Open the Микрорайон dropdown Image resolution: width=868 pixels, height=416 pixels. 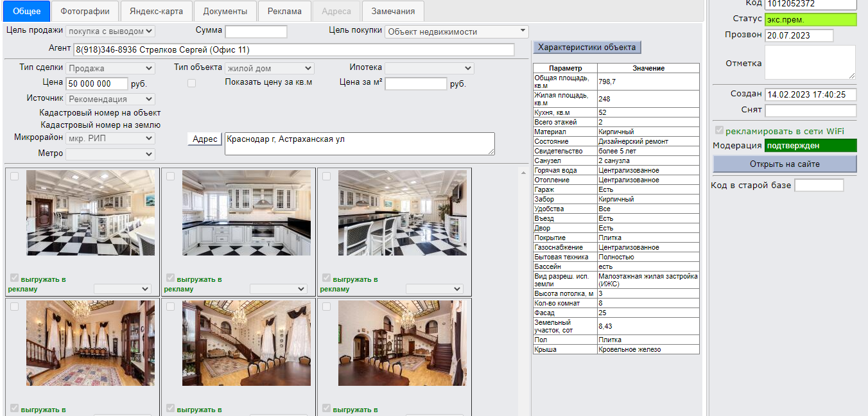[x=110, y=138]
